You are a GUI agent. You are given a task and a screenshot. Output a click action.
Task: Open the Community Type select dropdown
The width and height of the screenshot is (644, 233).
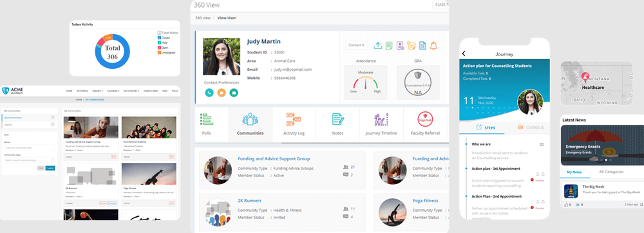[29, 160]
